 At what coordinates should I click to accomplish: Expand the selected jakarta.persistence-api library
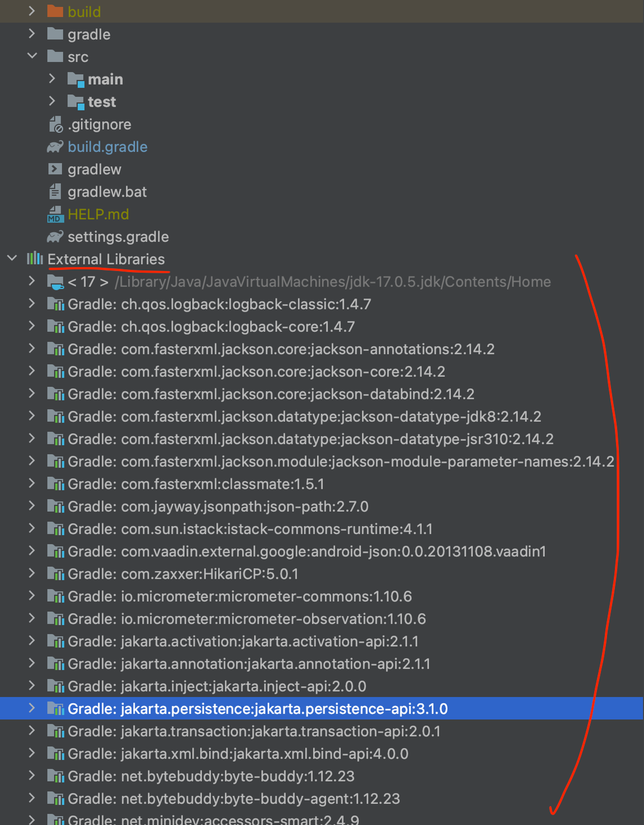[32, 708]
